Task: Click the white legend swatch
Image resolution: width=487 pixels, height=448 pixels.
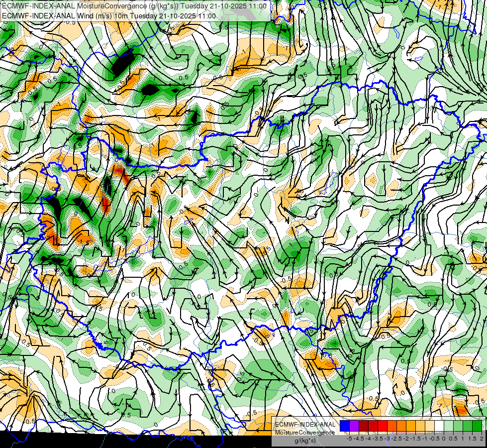Action: (x=439, y=426)
